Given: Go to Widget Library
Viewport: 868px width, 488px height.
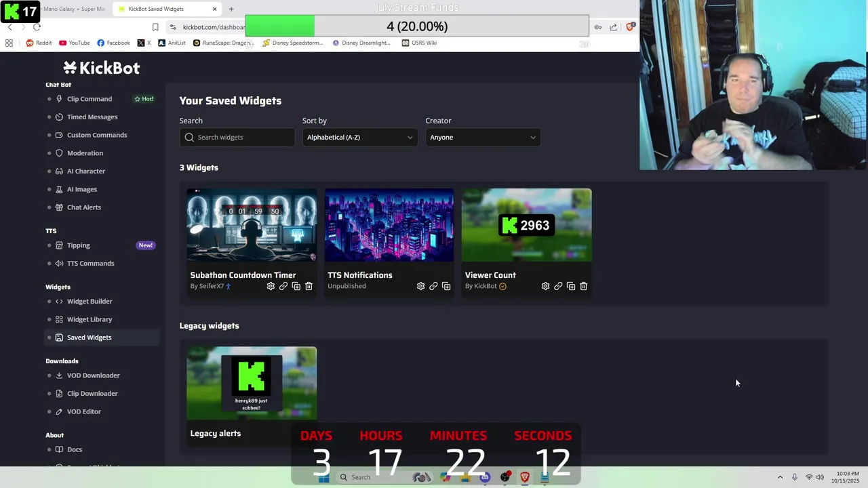Looking at the screenshot, I should click(x=90, y=319).
